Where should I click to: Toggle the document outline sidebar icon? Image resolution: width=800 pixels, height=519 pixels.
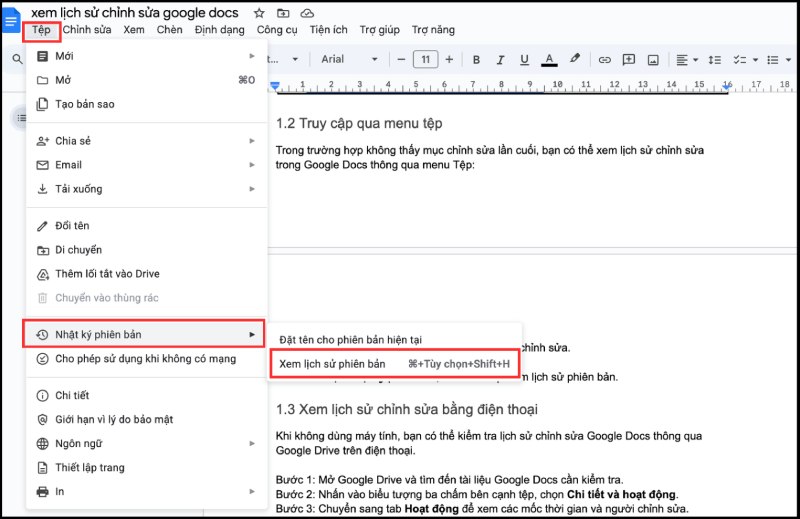click(20, 118)
